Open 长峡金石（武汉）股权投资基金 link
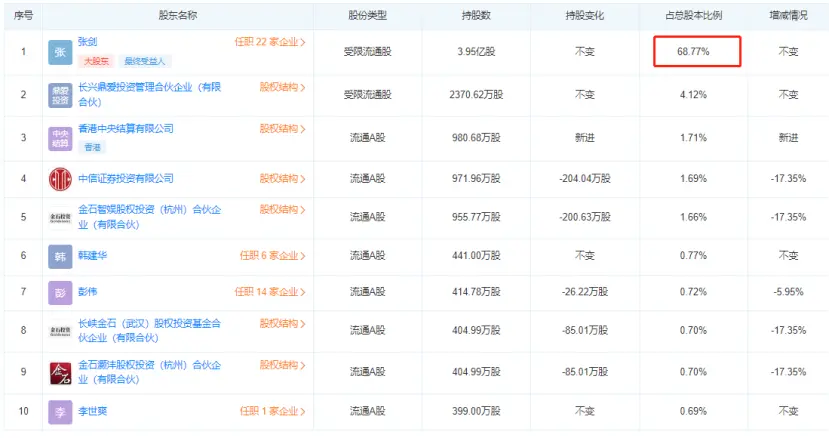This screenshot has height=438, width=830. coord(149,330)
